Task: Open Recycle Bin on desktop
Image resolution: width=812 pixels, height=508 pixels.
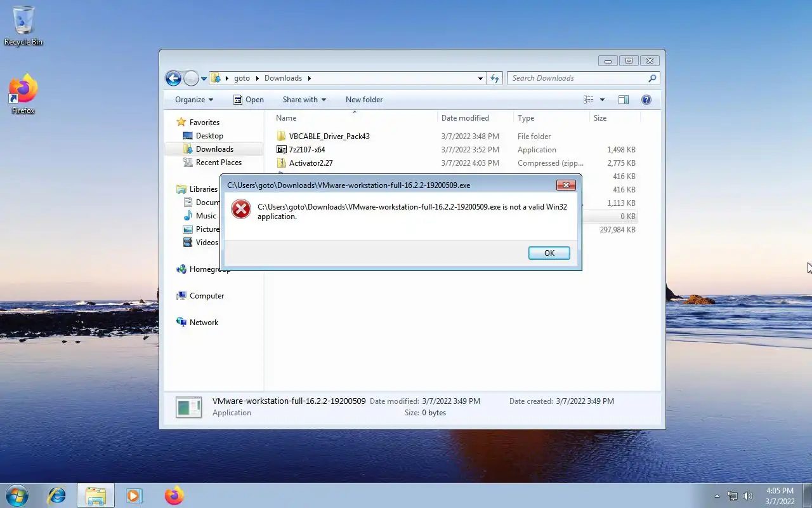Action: 23,26
